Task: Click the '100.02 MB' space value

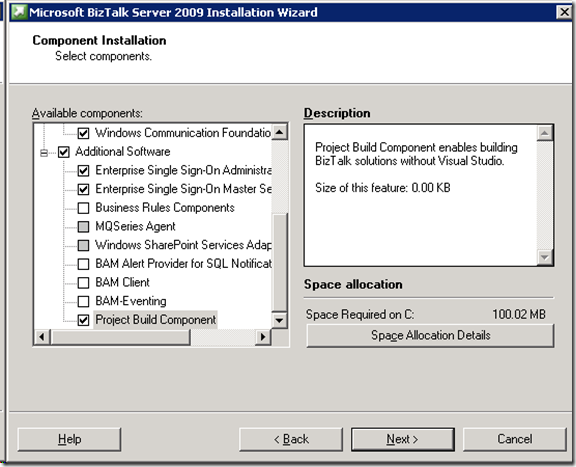Action: [519, 314]
